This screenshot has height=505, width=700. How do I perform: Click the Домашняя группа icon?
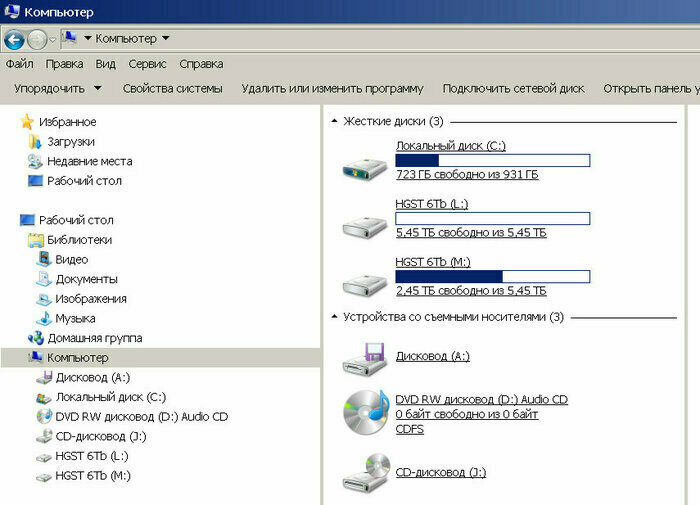pyautogui.click(x=36, y=338)
